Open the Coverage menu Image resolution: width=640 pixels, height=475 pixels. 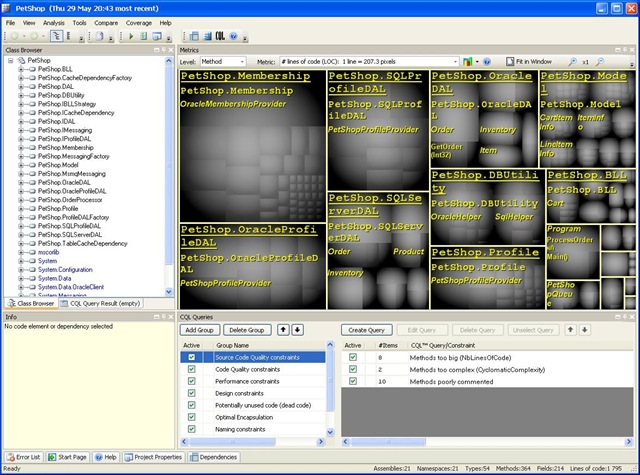pyautogui.click(x=139, y=23)
